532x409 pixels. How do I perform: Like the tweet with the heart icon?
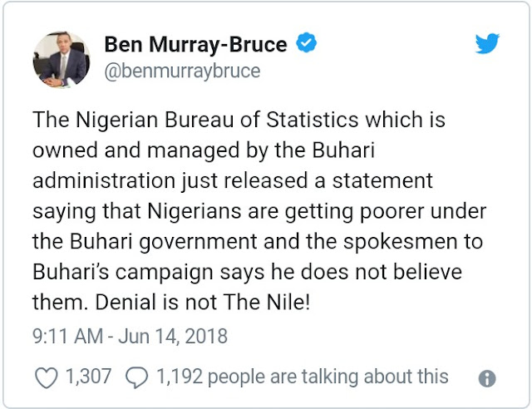pyautogui.click(x=45, y=377)
